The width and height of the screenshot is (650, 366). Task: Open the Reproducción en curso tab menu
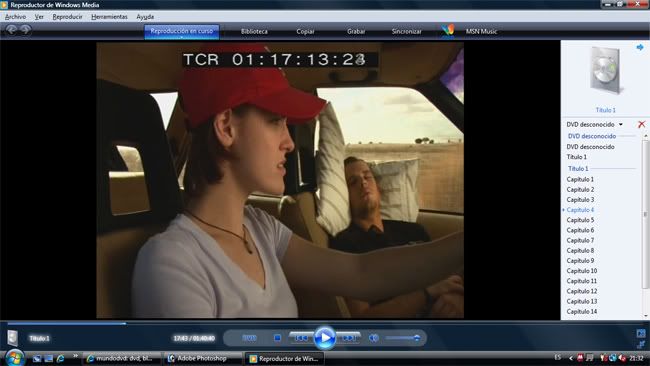click(182, 32)
